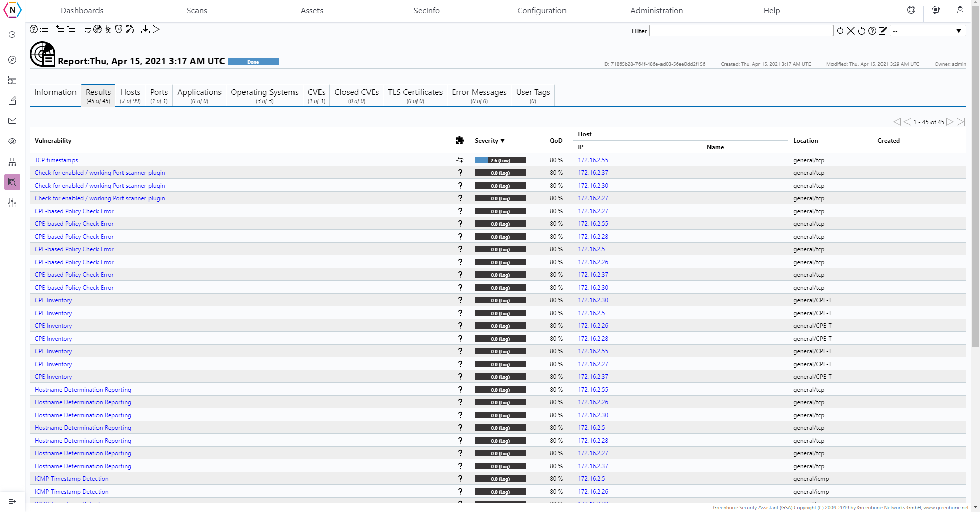Open filter help question icon
This screenshot has width=980, height=512.
872,31
